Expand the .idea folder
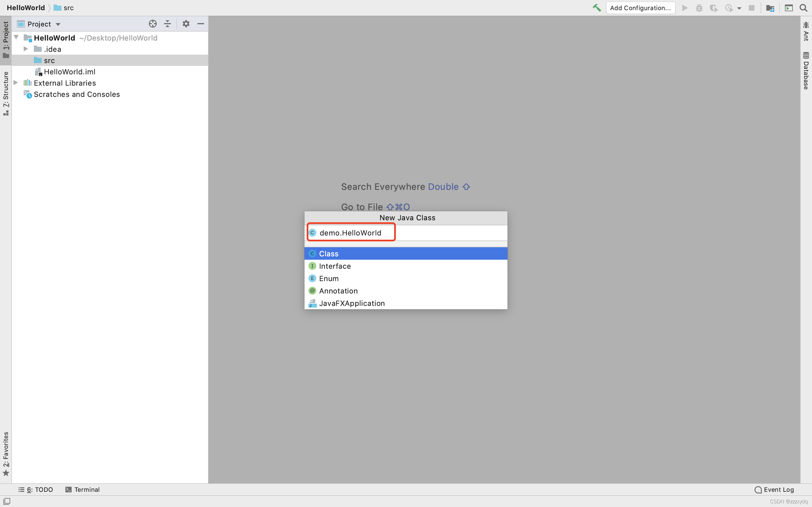Viewport: 812px width, 507px height. 26,49
